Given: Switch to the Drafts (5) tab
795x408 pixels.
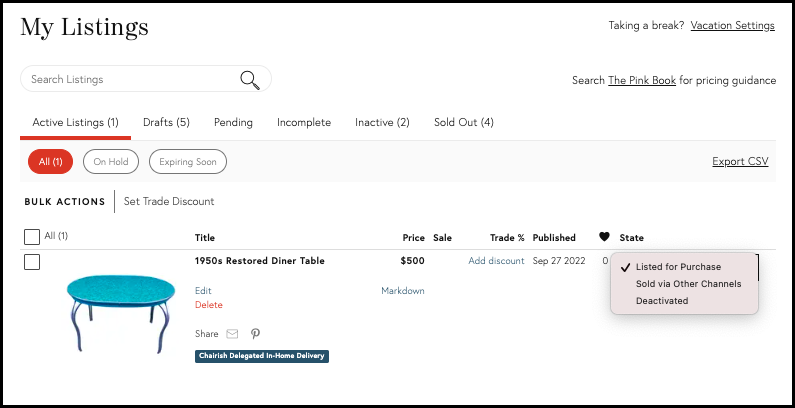Looking at the screenshot, I should tap(166, 122).
